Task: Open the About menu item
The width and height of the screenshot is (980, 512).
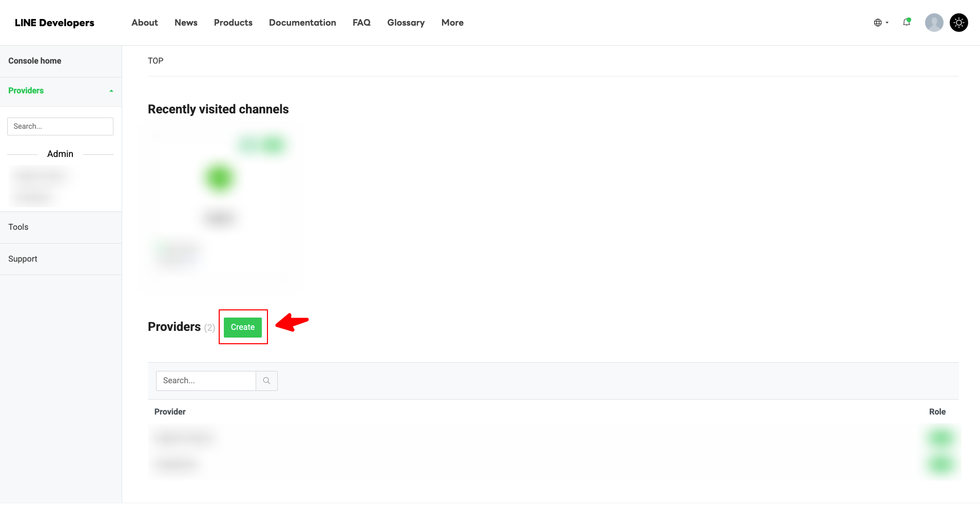Action: [x=145, y=23]
